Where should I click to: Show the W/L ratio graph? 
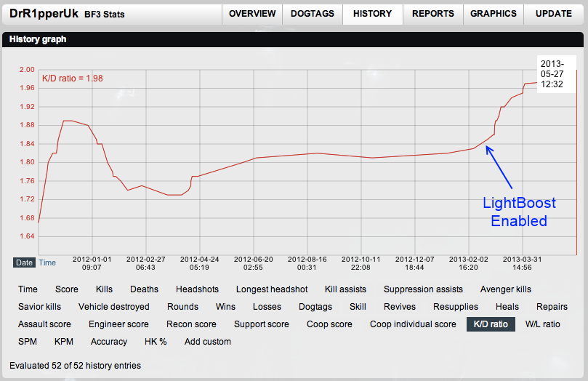pos(542,324)
